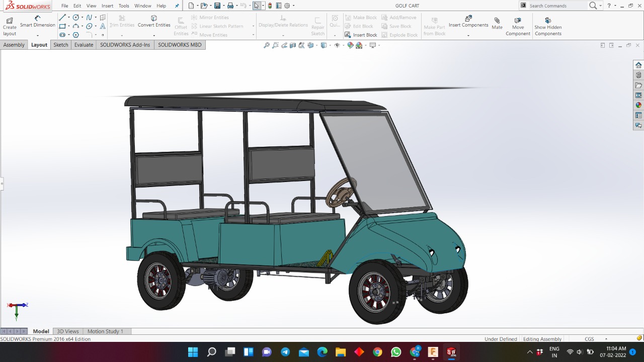
Task: Select the Straight Slot tool
Action: point(62,35)
